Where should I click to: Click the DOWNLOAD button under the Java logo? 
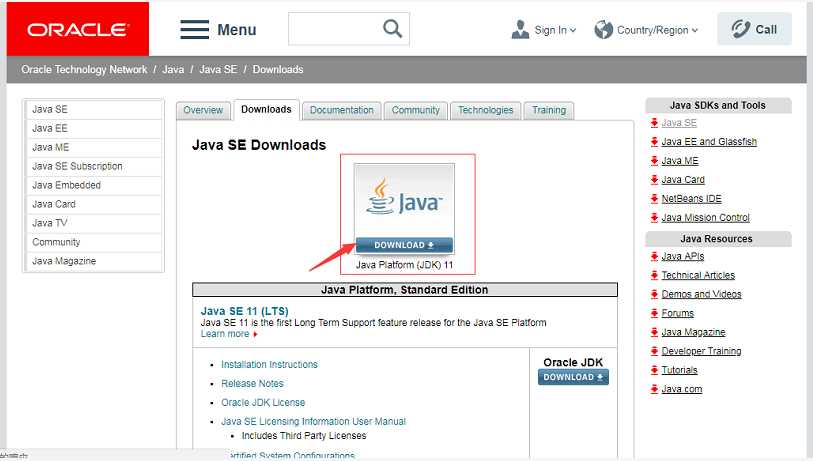(404, 245)
